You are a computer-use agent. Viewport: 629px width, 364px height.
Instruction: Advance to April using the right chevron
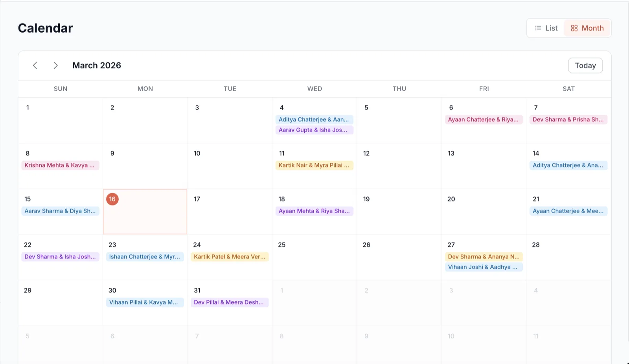pos(55,65)
